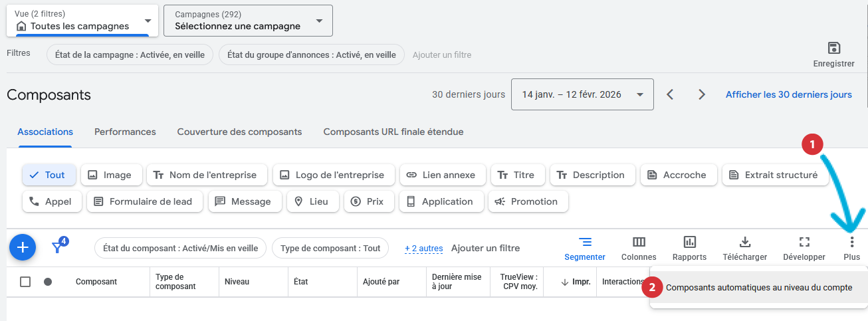Expand the Vue Toutes les campagnes dropdown
The height and width of the screenshot is (321, 868).
[82, 21]
